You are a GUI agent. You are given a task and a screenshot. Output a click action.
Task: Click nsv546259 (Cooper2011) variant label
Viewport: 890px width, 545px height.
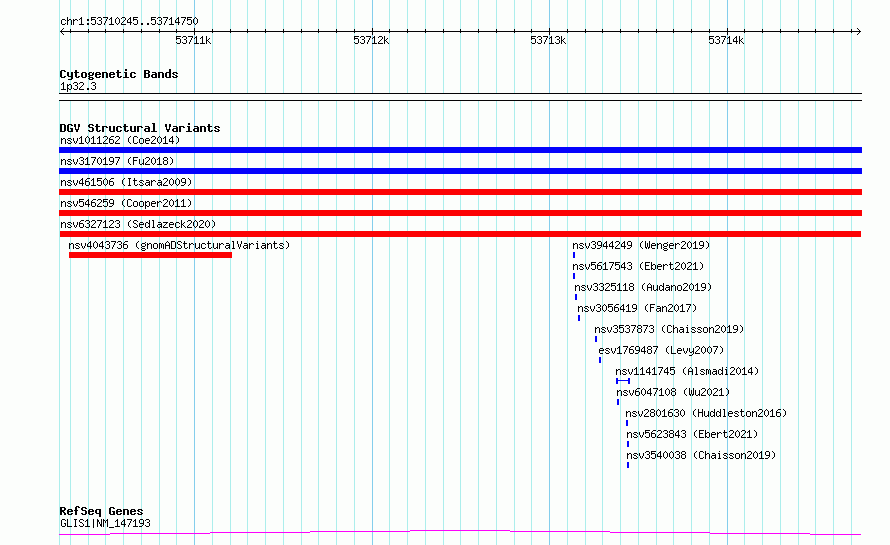(126, 203)
